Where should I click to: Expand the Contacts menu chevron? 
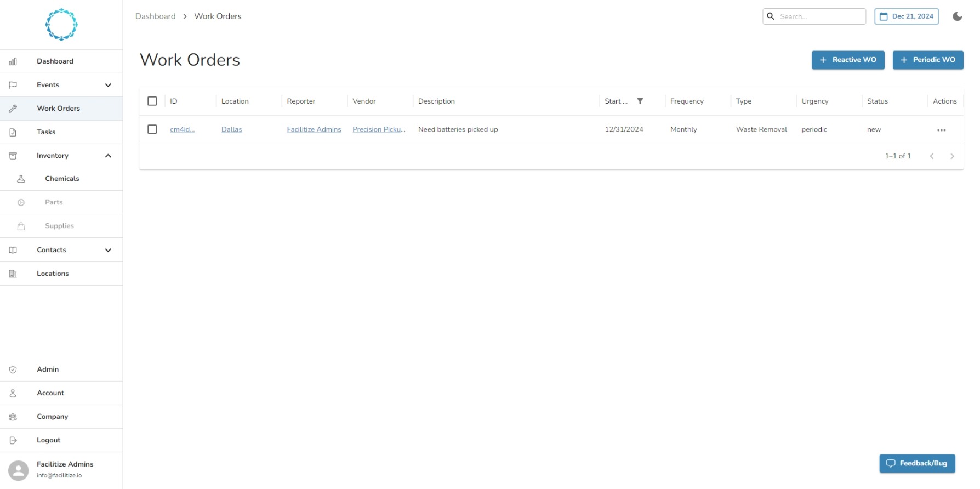[108, 250]
